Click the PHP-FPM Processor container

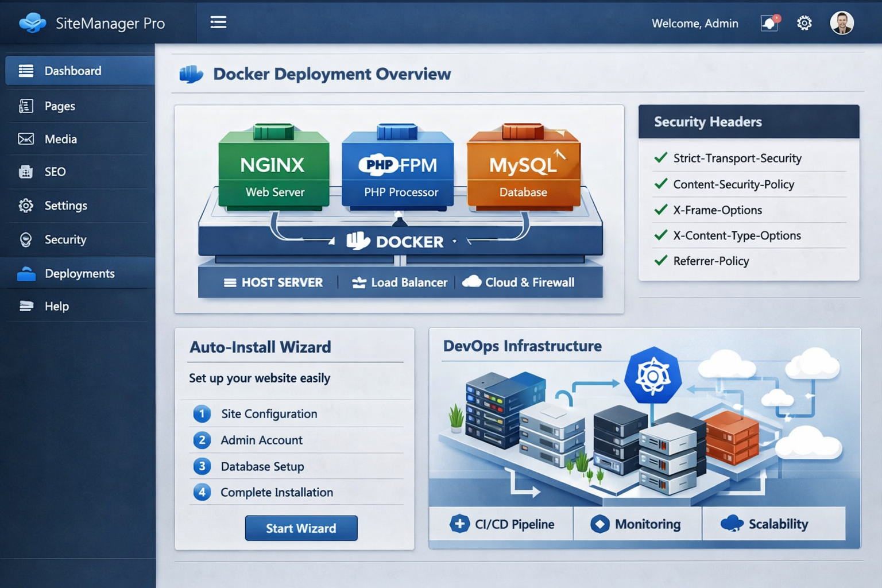click(399, 170)
